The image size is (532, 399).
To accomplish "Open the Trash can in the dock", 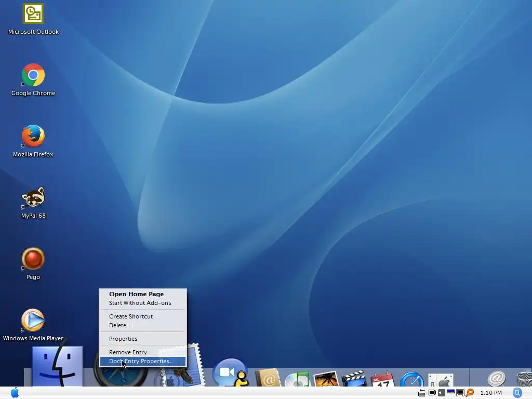I will point(524,379).
